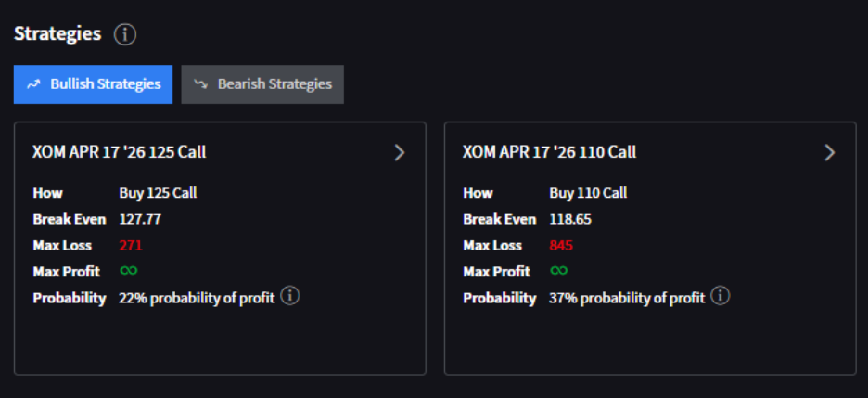
Task: Click the downward trend icon on Bearish Strategies
Action: 200,84
